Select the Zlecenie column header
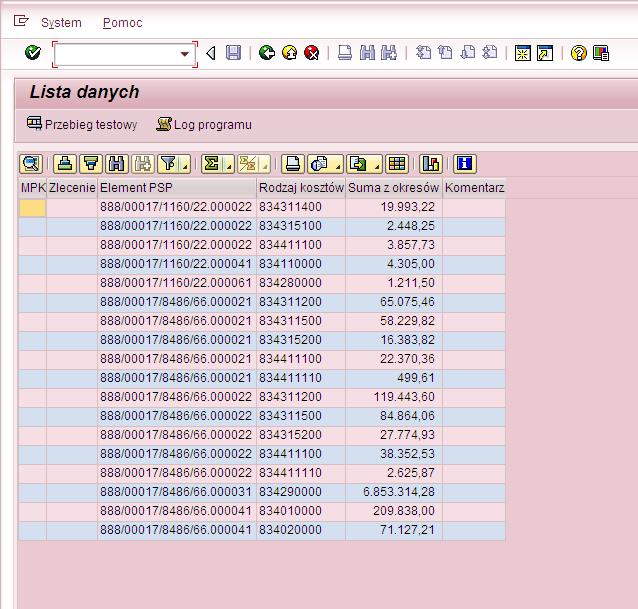This screenshot has height=609, width=638. coord(72,188)
